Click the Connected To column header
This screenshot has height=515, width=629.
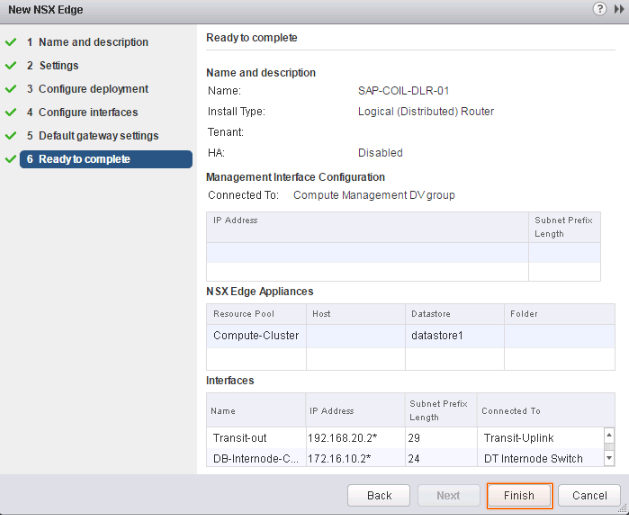coord(546,410)
